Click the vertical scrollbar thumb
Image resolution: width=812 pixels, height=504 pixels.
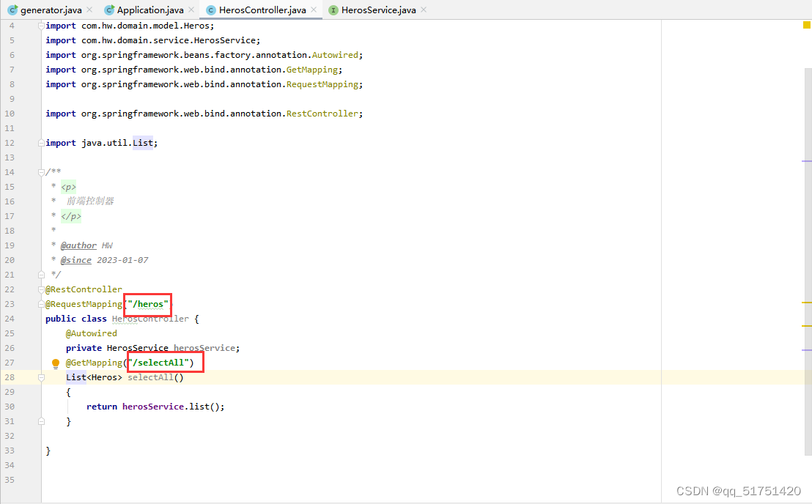pyautogui.click(x=808, y=262)
